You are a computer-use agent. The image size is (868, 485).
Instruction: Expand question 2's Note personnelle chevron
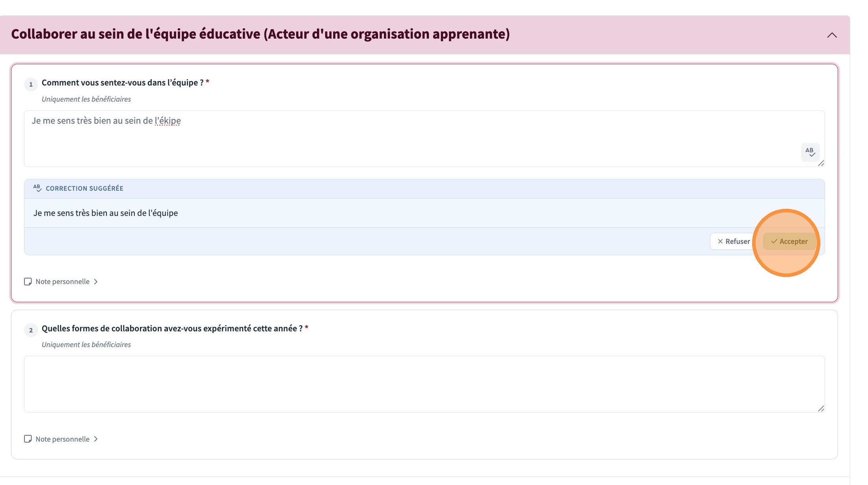pyautogui.click(x=96, y=439)
